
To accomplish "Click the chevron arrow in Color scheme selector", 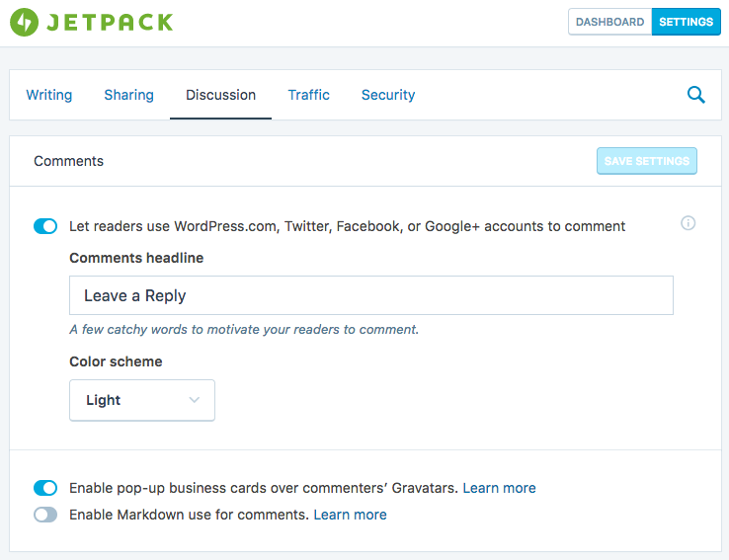I will [195, 400].
